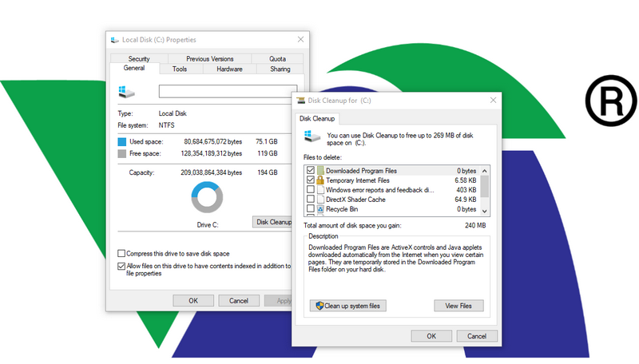The image size is (639, 364).
Task: Uncheck Allow files to have contents indexed
Action: 121,266
